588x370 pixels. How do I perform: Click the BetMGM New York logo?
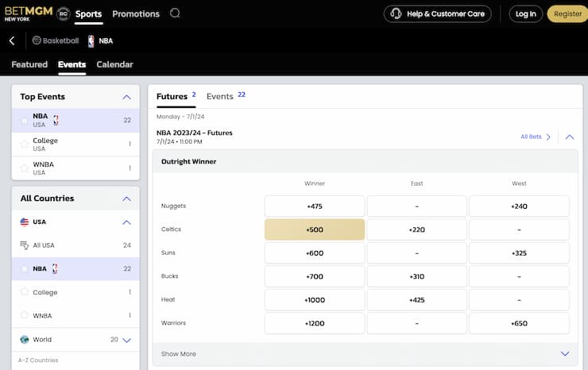[x=29, y=13]
